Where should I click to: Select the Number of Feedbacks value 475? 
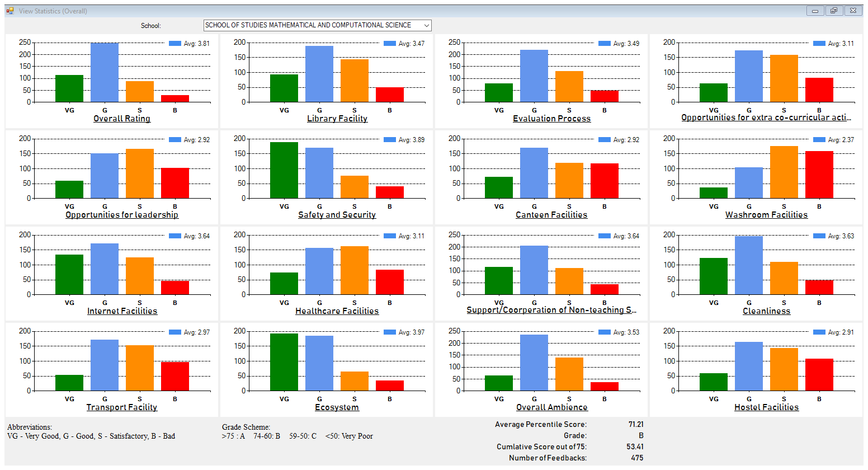[637, 458]
